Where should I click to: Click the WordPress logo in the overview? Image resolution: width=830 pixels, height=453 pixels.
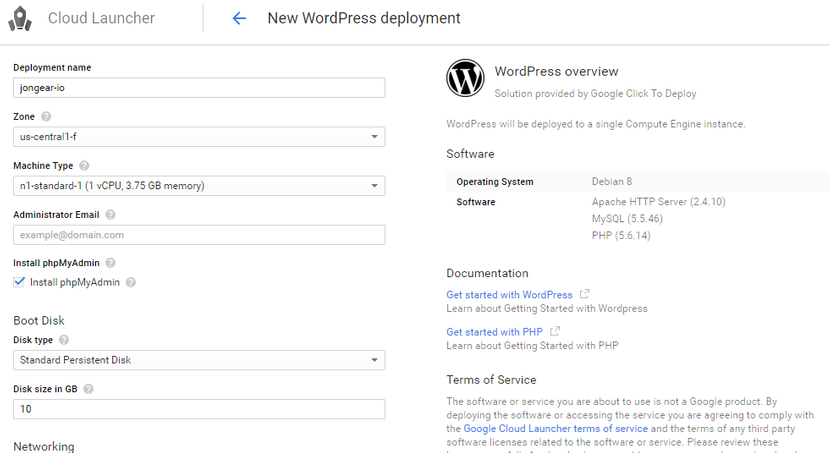(465, 78)
